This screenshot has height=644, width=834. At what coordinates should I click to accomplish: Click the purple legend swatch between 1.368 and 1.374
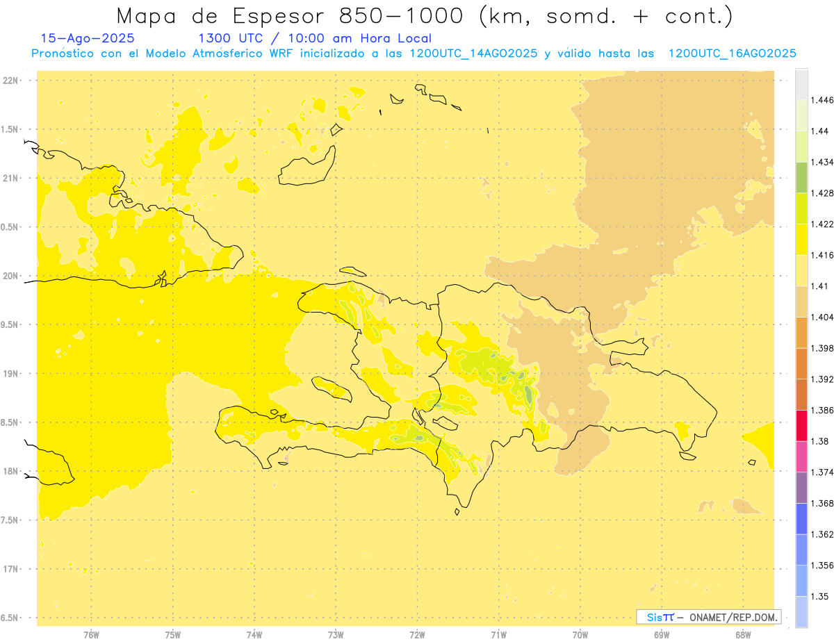pyautogui.click(x=801, y=488)
